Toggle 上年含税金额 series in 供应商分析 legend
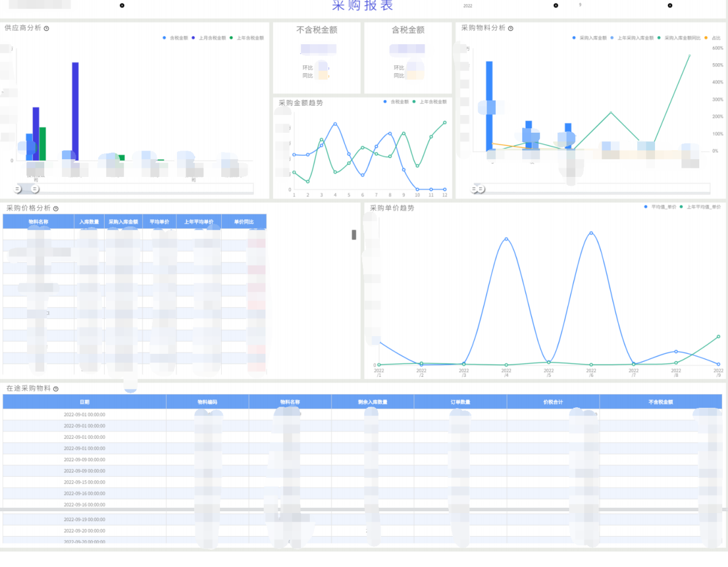The width and height of the screenshot is (728, 567). pyautogui.click(x=246, y=38)
